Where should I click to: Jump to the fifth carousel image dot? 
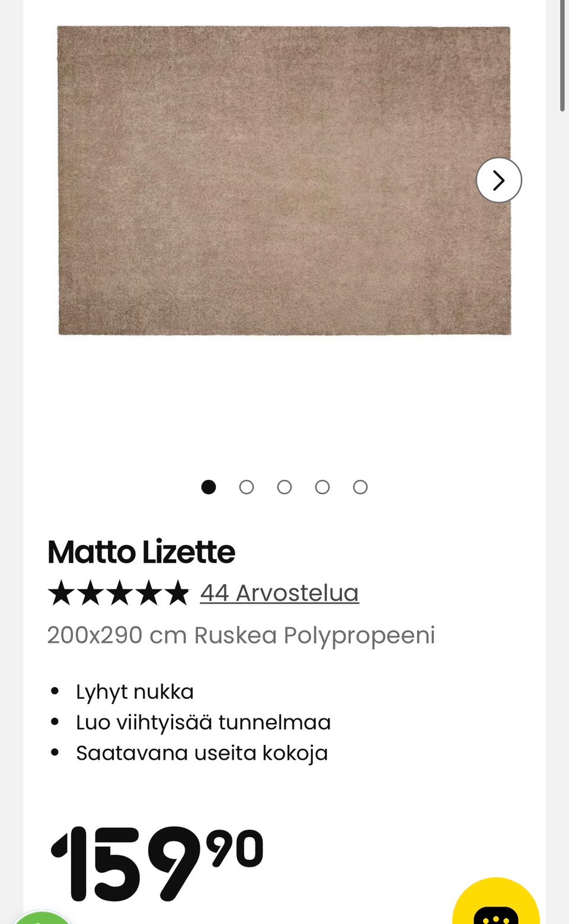pyautogui.click(x=360, y=487)
